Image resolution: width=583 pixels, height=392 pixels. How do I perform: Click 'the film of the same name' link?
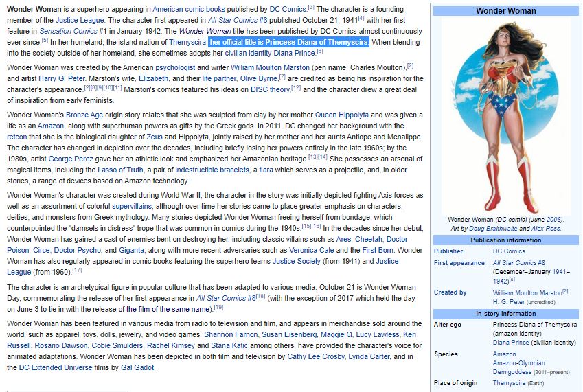tap(168, 309)
